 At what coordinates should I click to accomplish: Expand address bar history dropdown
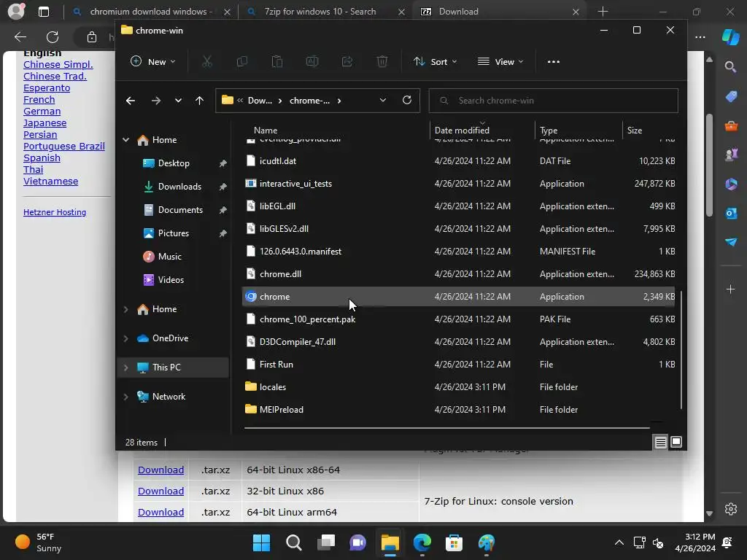tap(382, 100)
